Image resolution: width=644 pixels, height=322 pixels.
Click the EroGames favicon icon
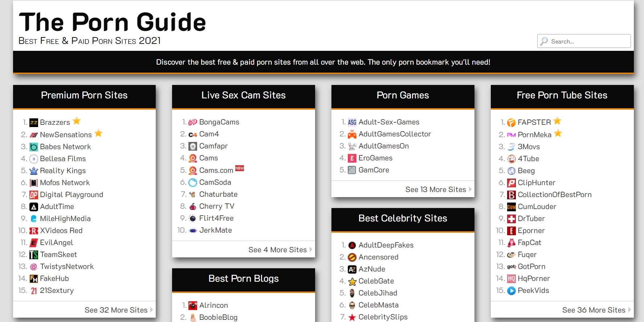coord(352,158)
